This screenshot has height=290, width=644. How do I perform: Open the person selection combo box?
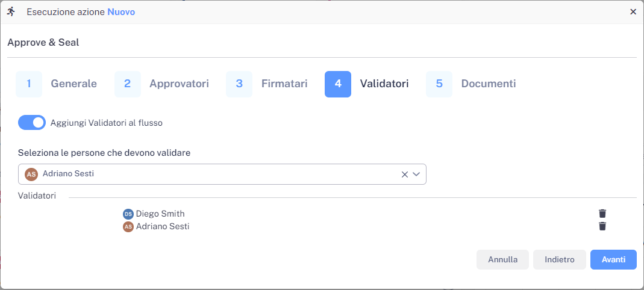211,174
